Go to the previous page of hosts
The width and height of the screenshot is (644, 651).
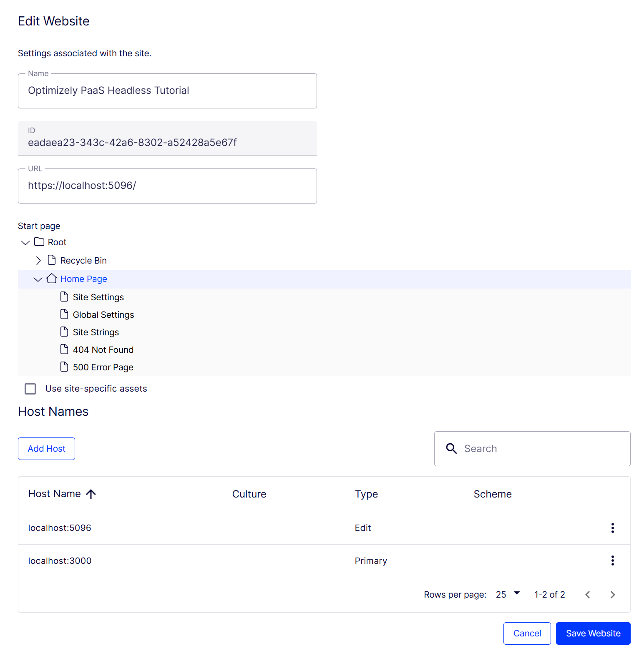[588, 595]
